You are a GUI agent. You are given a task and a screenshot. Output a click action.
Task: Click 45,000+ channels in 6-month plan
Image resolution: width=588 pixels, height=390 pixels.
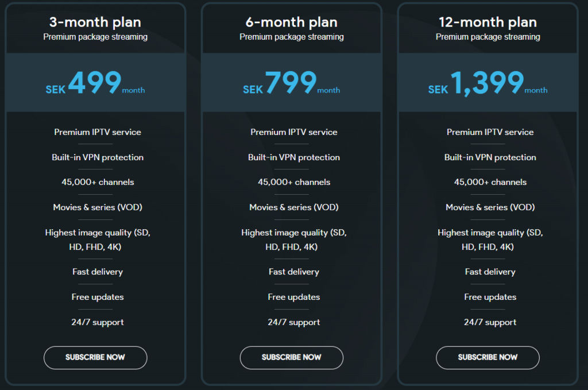coord(294,182)
